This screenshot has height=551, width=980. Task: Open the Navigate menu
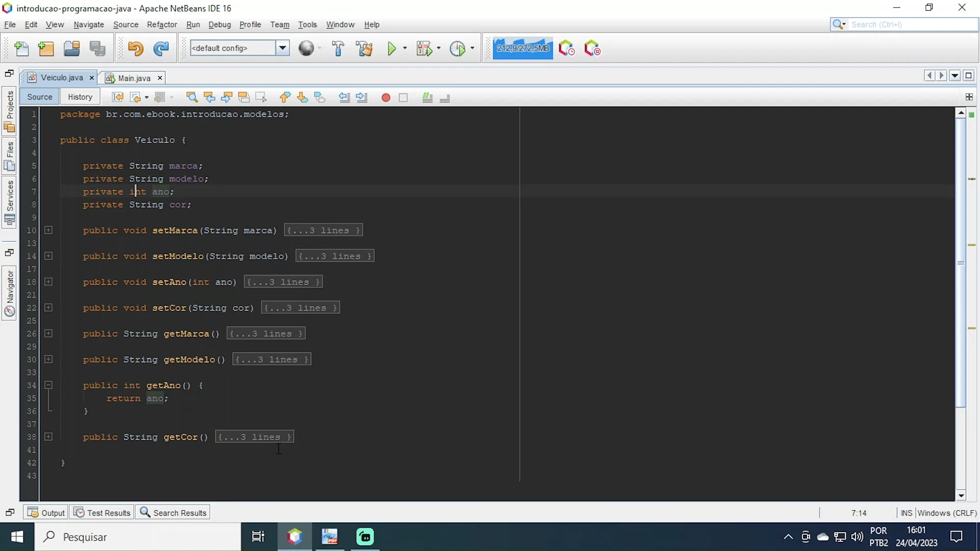89,24
